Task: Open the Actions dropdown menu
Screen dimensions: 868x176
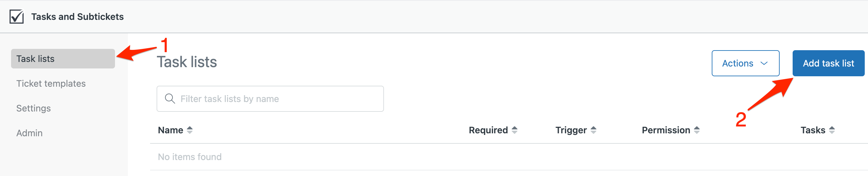Action: (745, 63)
